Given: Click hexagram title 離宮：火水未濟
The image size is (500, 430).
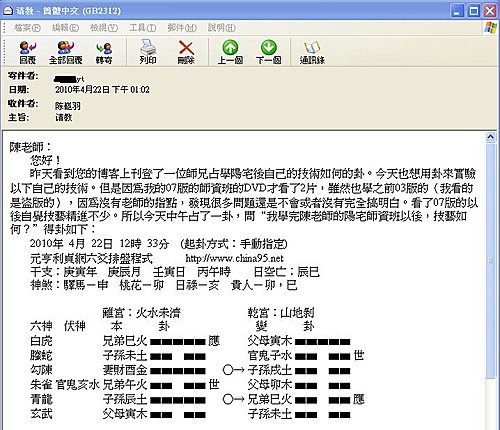Looking at the screenshot, I should [x=141, y=313].
